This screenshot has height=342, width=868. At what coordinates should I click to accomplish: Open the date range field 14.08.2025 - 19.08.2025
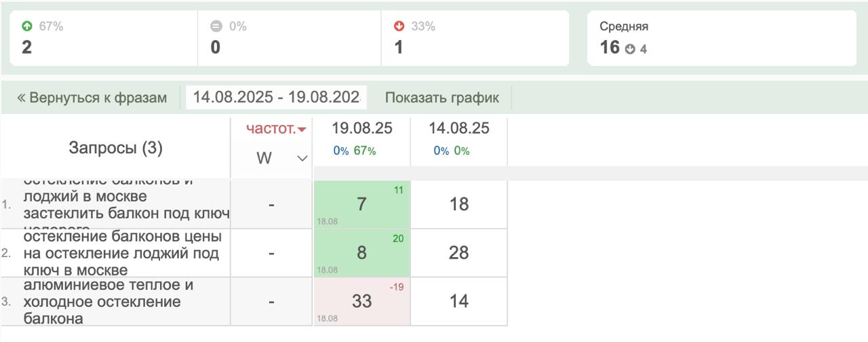[276, 97]
